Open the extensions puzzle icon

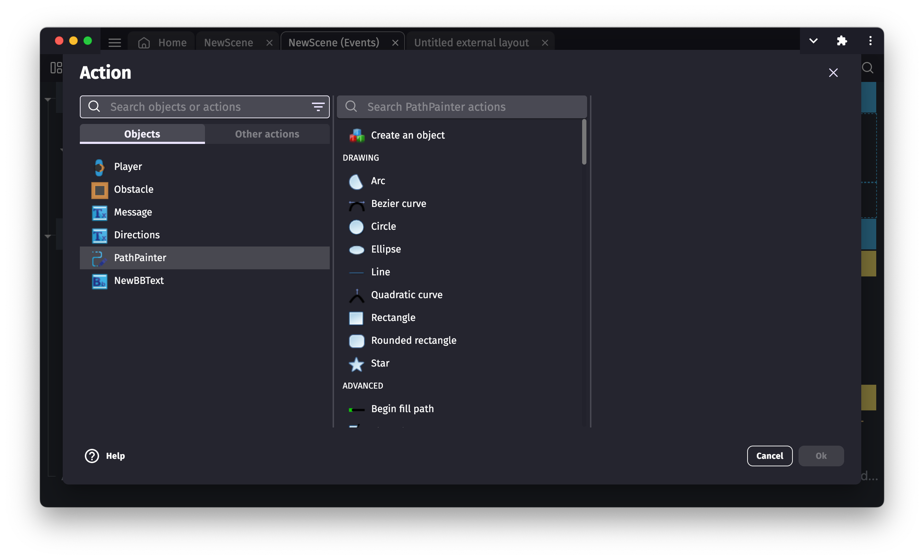pos(842,41)
